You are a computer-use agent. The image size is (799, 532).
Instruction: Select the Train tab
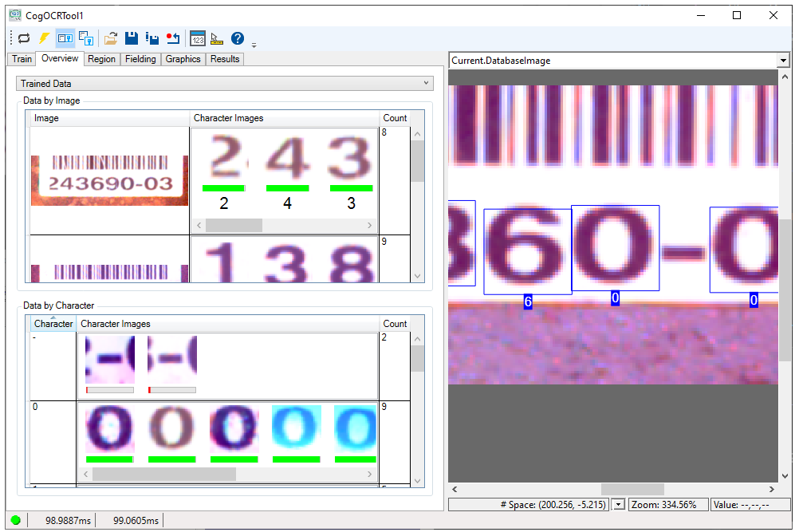(x=21, y=58)
